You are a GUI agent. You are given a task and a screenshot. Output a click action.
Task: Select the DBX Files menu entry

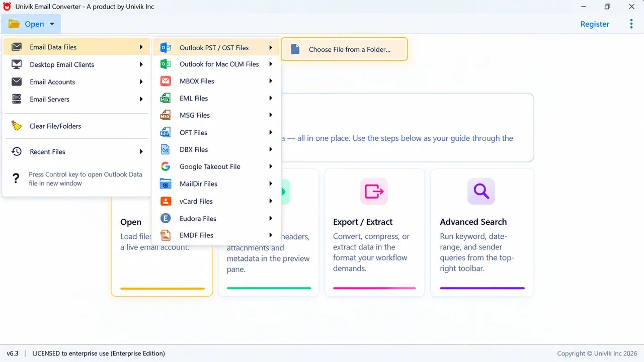216,149
